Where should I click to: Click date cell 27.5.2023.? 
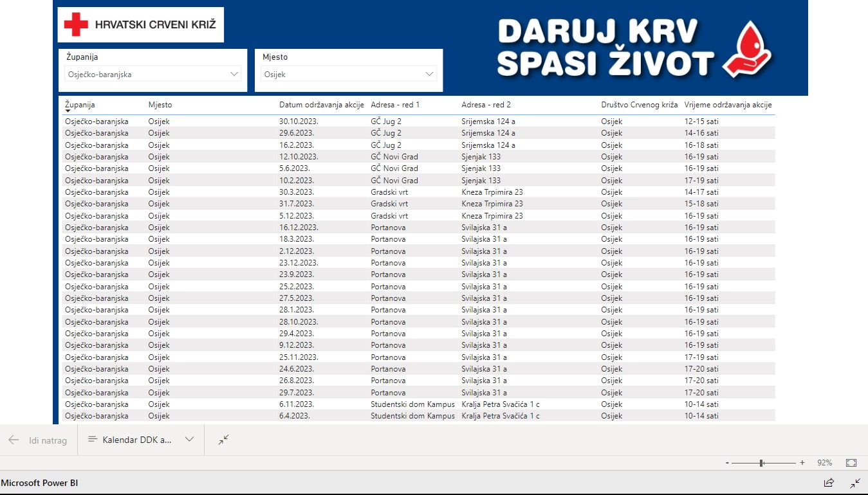(297, 298)
